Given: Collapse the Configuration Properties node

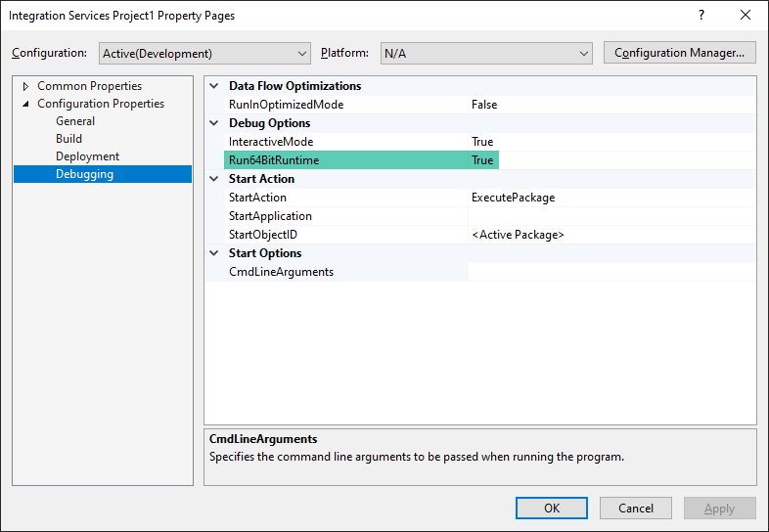Looking at the screenshot, I should (25, 104).
